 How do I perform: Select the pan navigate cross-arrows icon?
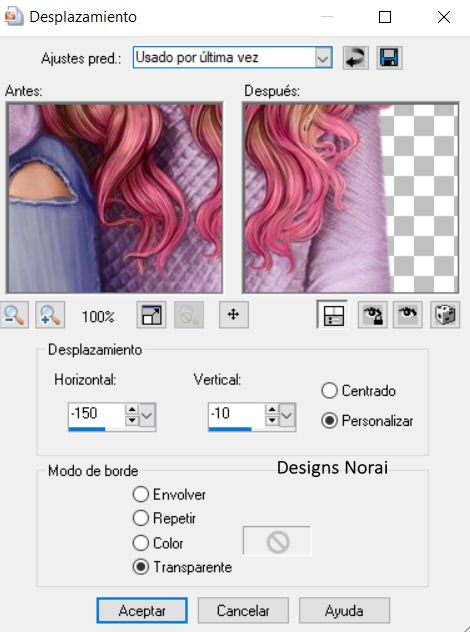(234, 314)
